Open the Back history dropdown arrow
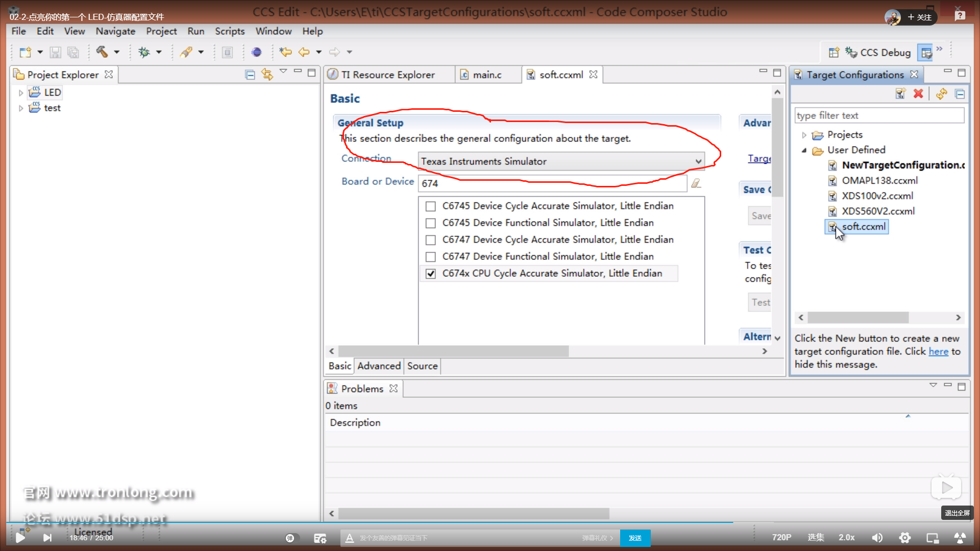The height and width of the screenshot is (551, 980). 319,52
